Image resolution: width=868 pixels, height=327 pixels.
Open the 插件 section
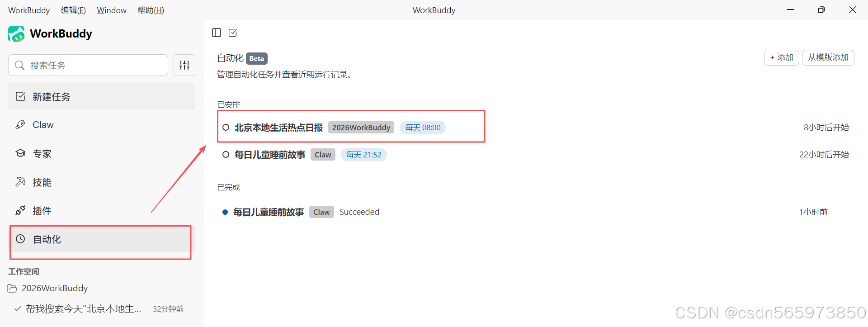click(102, 210)
